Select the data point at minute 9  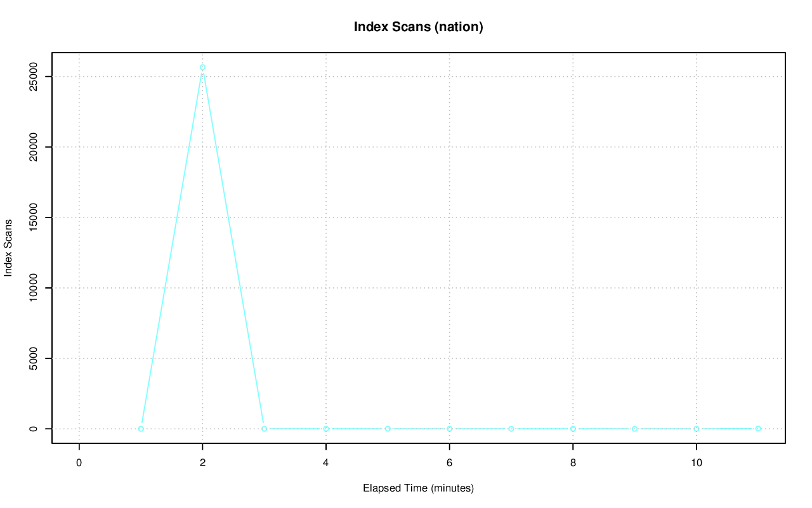tap(634, 429)
